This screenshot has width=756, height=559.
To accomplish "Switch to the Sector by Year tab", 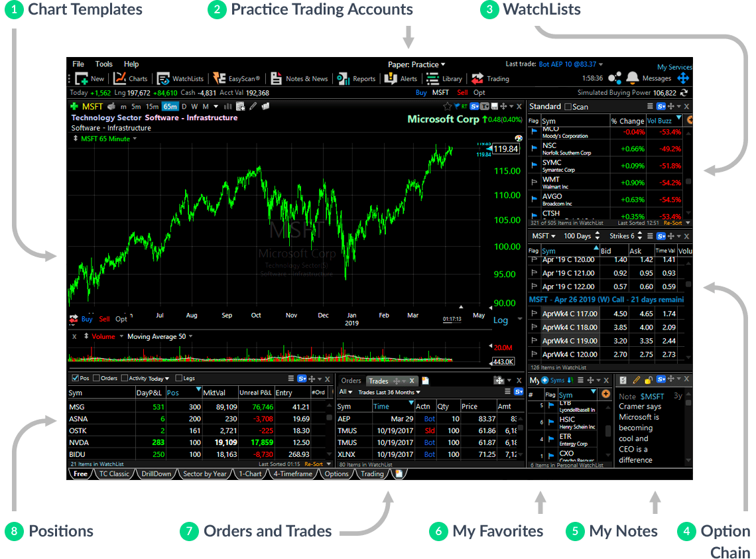I will 204,473.
